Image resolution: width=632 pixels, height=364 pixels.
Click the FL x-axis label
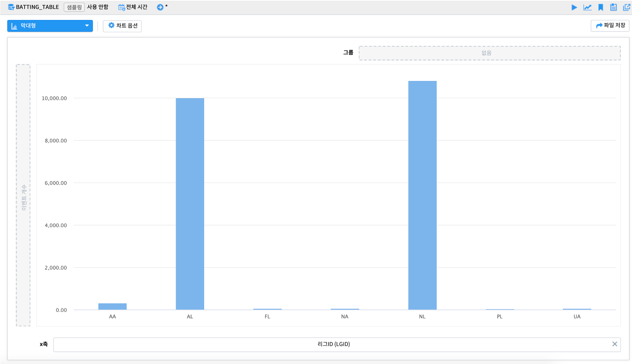[x=267, y=317]
